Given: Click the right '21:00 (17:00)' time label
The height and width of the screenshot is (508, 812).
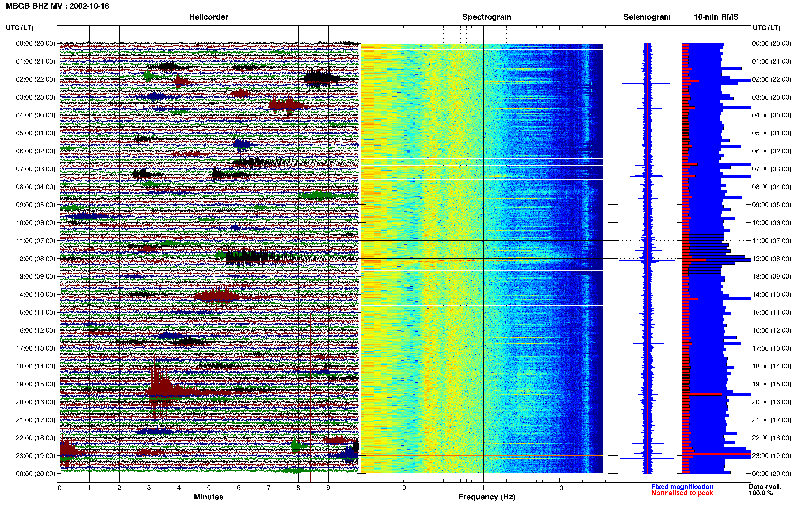Looking at the screenshot, I should (772, 420).
